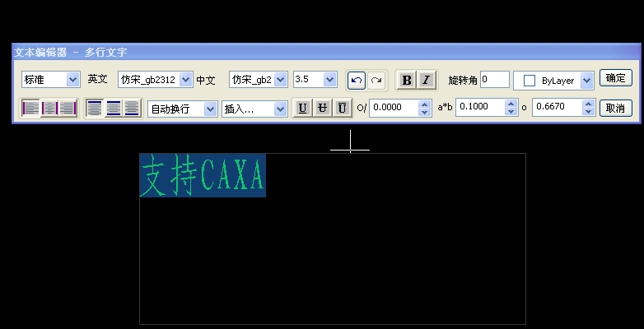The width and height of the screenshot is (644, 329).
Task: Click the ByLayer color swatch box
Action: (530, 81)
